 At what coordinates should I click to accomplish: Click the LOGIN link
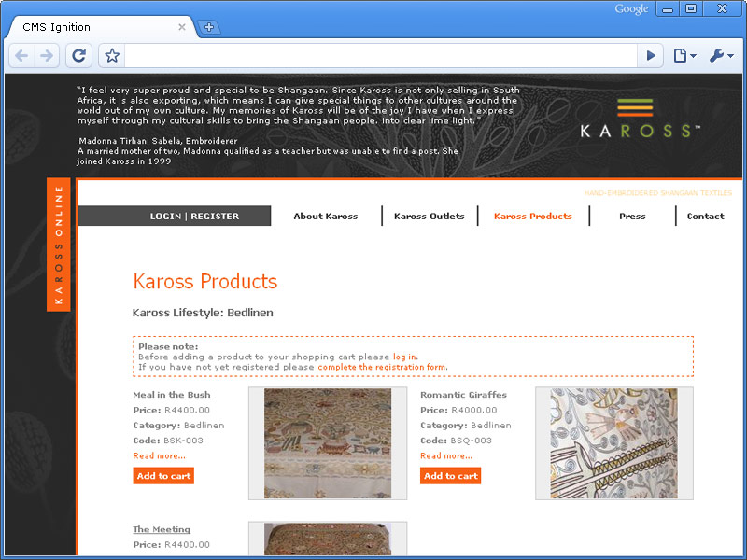(x=165, y=217)
